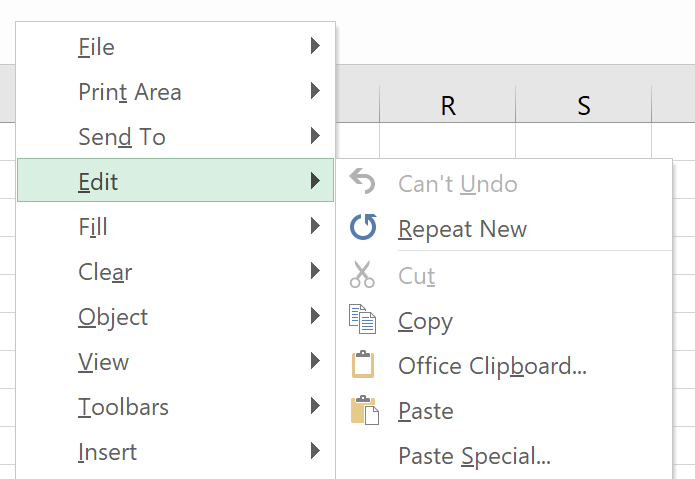The image size is (695, 479).
Task: Select column S header
Action: click(584, 106)
